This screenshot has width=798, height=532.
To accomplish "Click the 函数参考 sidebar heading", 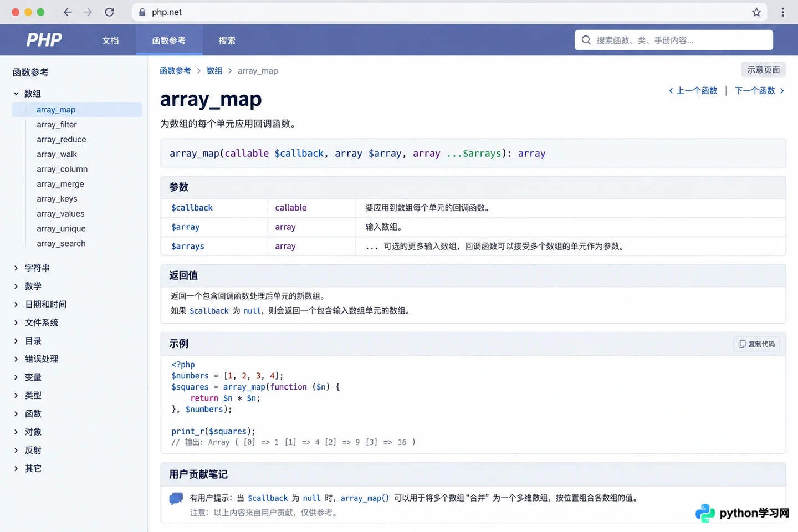I will pyautogui.click(x=30, y=73).
